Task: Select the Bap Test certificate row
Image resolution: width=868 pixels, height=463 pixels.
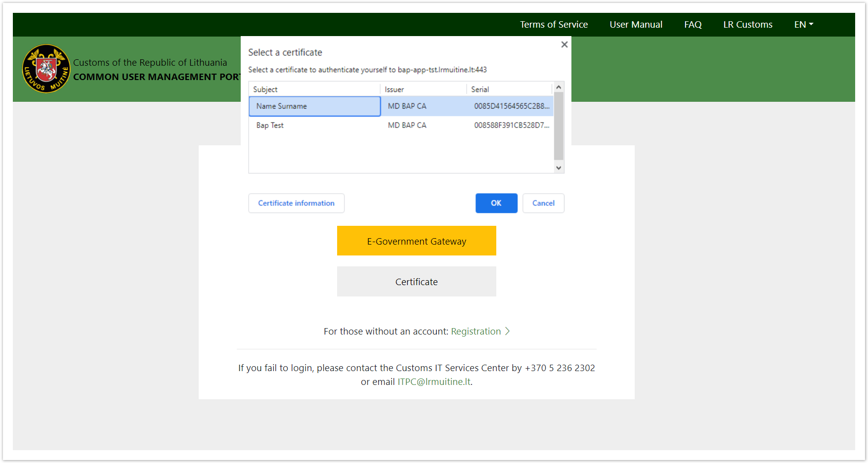Action: click(401, 126)
